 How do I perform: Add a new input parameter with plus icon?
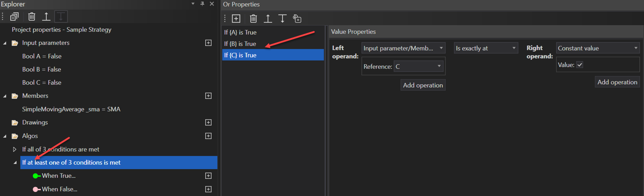[208, 43]
